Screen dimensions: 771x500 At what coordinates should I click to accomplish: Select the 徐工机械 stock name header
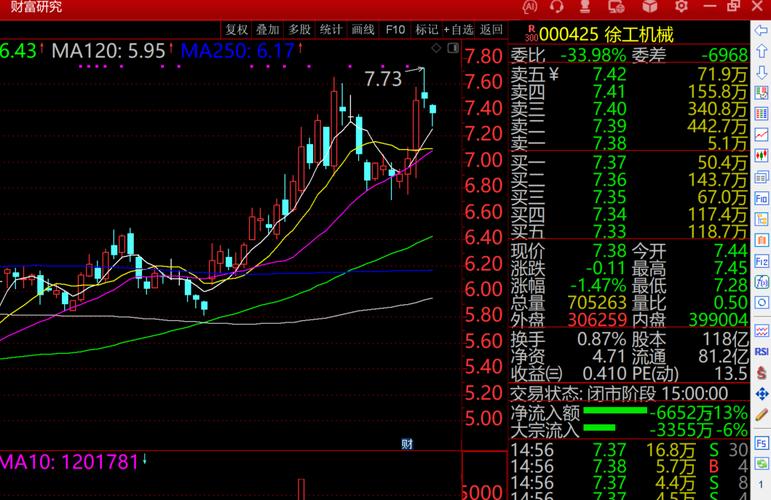click(x=640, y=35)
